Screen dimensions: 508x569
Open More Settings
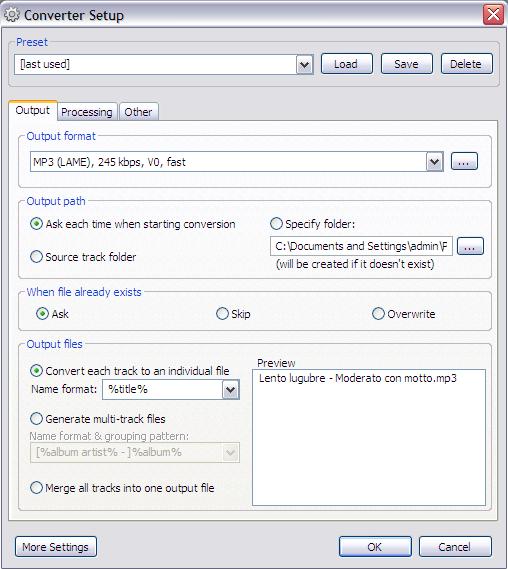click(56, 547)
